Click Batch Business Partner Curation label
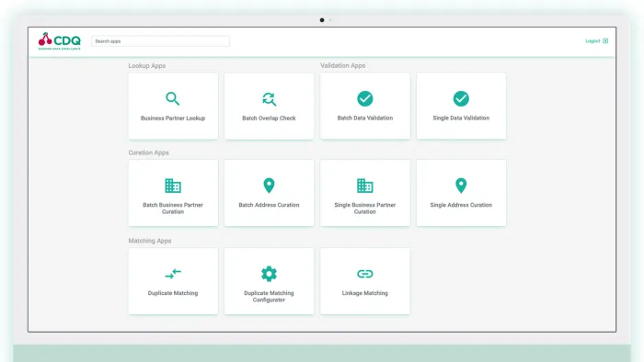The height and width of the screenshot is (362, 644). point(173,209)
